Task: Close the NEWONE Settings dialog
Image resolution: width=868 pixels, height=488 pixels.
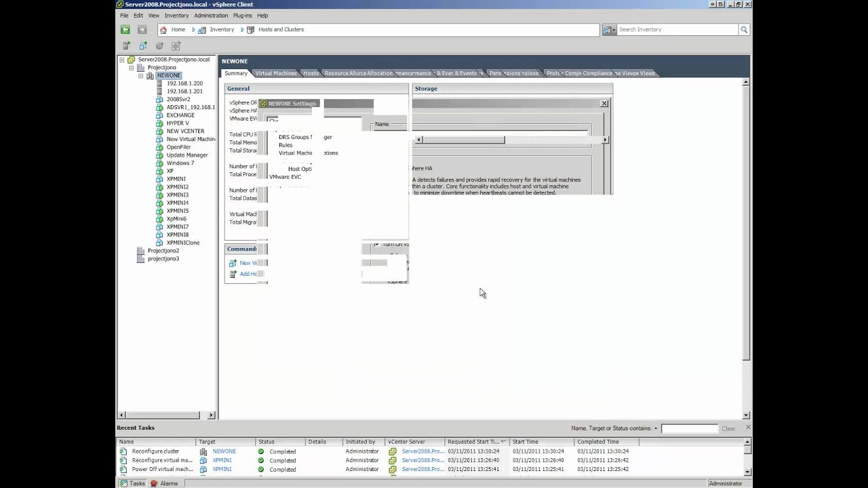Action: (x=604, y=104)
